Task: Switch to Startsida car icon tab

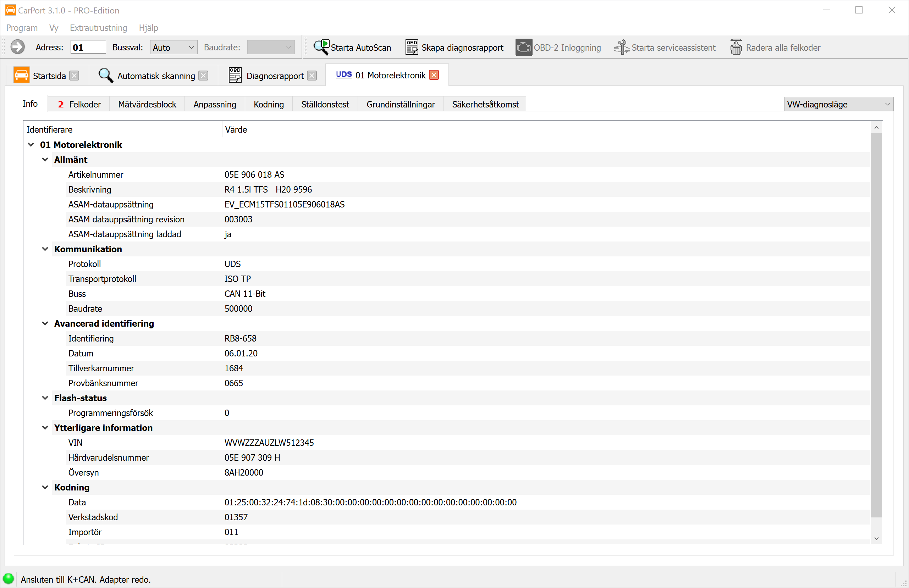Action: pyautogui.click(x=21, y=76)
